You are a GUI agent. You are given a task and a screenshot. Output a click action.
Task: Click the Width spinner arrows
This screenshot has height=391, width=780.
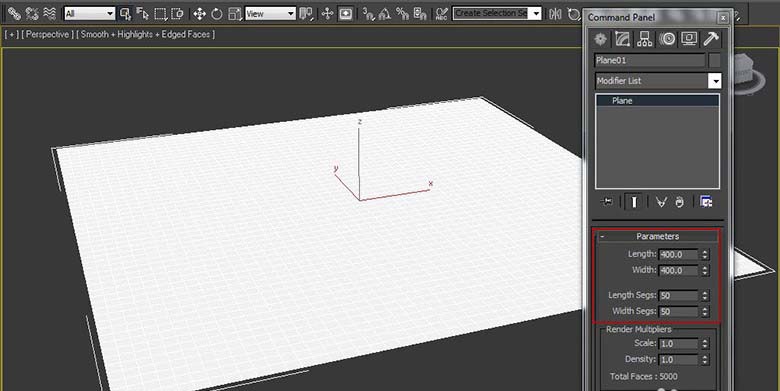704,271
